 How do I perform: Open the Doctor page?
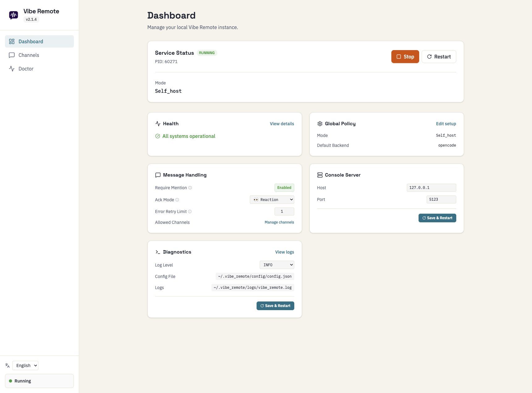pyautogui.click(x=26, y=69)
